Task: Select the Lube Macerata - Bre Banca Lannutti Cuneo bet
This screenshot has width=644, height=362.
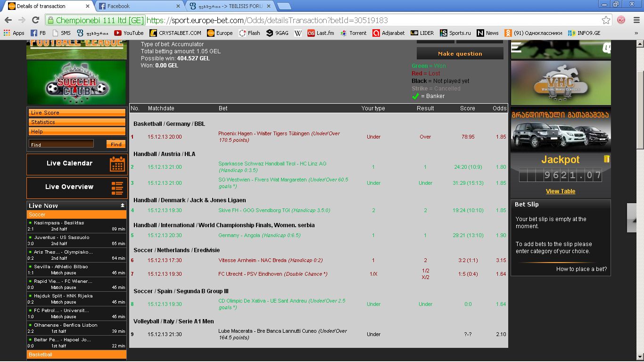Action: pyautogui.click(x=283, y=334)
